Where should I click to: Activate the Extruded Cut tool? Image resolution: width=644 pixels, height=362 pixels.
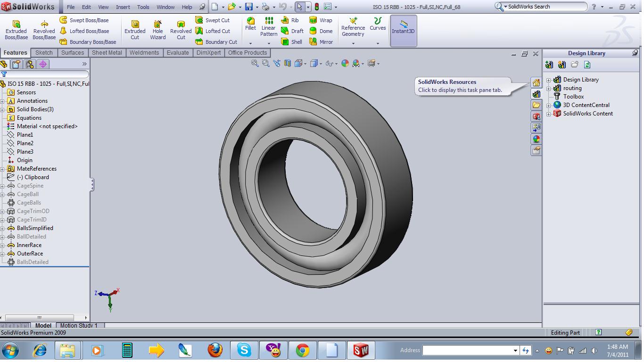(135, 30)
